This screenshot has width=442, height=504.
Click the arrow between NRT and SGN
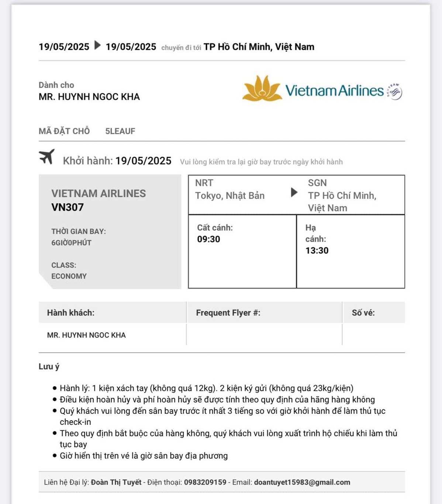pyautogui.click(x=294, y=192)
